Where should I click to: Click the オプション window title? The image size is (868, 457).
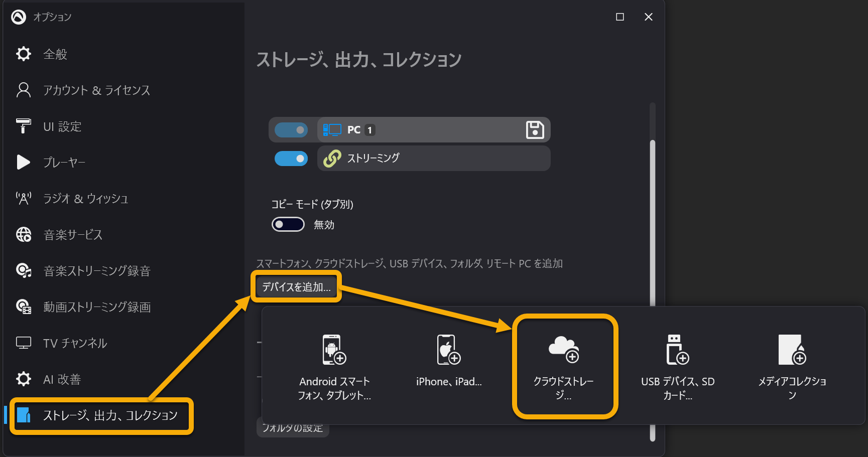pos(52,17)
